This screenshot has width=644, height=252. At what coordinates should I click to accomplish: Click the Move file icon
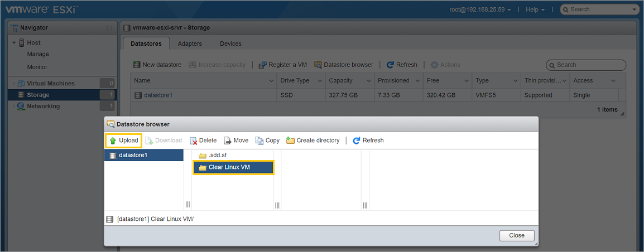[228, 140]
